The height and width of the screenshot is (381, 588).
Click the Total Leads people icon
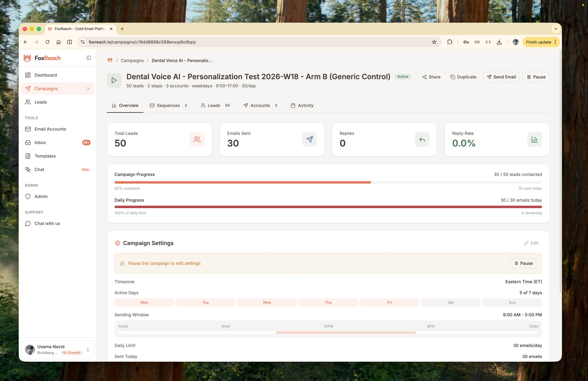pos(197,139)
